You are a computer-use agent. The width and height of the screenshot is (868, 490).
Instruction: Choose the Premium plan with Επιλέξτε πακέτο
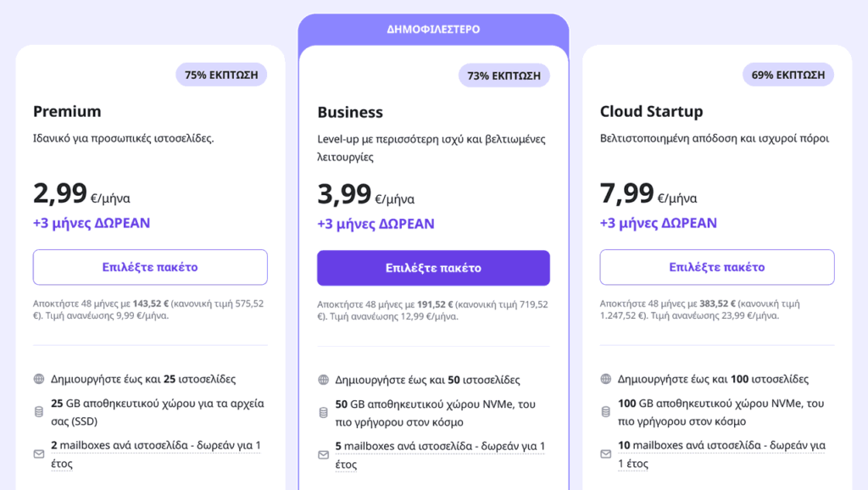click(x=150, y=267)
